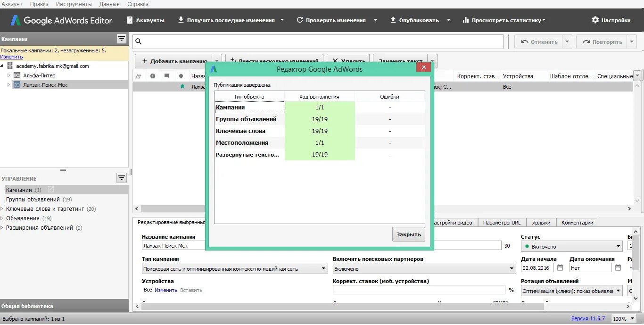Select Группы объявлений (19) in management list
This screenshot has height=325, width=644.
point(39,200)
